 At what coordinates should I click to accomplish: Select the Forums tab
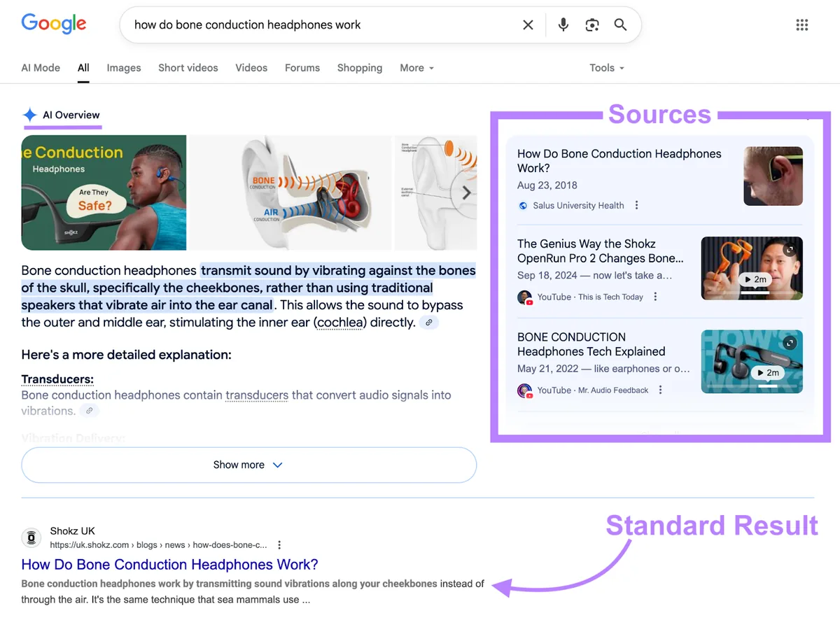coord(302,68)
